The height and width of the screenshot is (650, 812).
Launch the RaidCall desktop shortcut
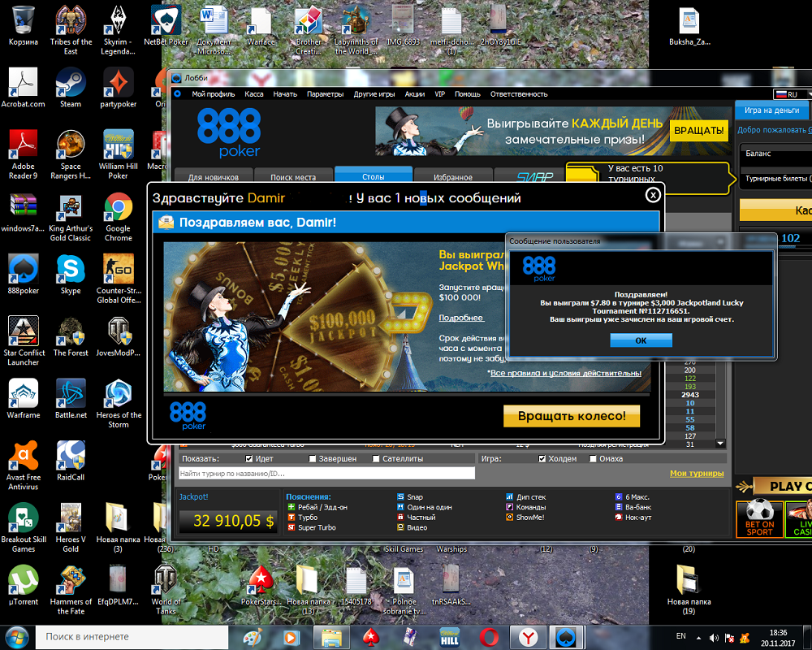coord(71,461)
